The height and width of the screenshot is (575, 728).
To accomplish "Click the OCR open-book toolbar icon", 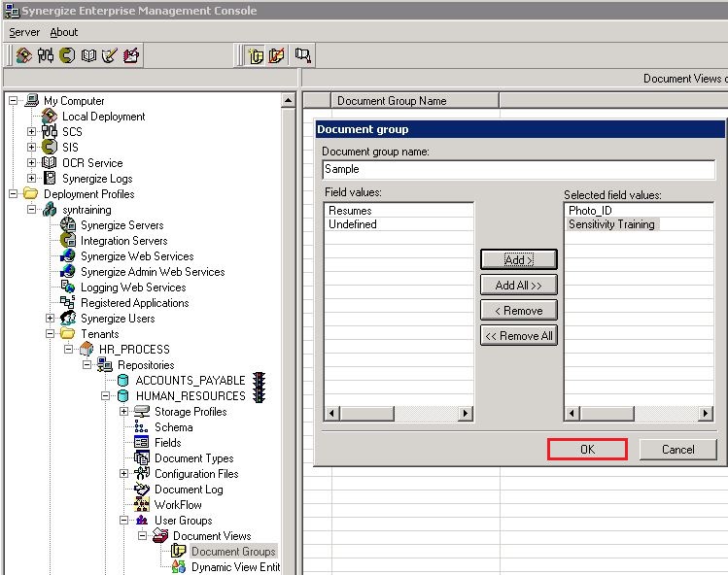I will tap(88, 55).
